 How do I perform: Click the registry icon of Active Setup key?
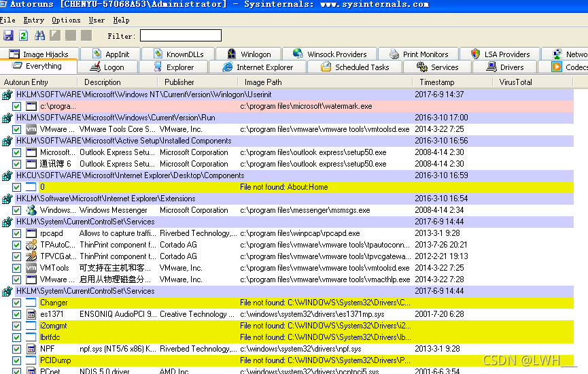pyautogui.click(x=7, y=141)
